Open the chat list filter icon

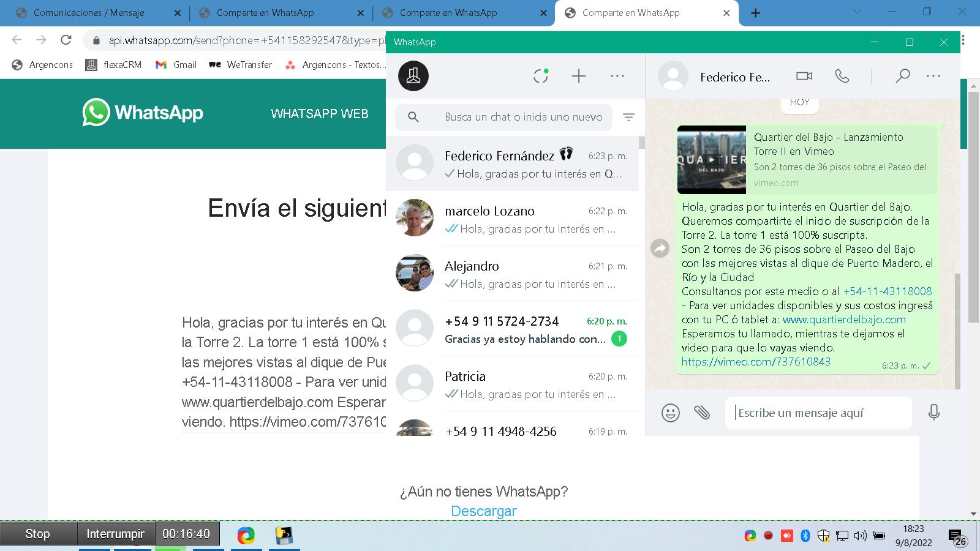click(628, 117)
